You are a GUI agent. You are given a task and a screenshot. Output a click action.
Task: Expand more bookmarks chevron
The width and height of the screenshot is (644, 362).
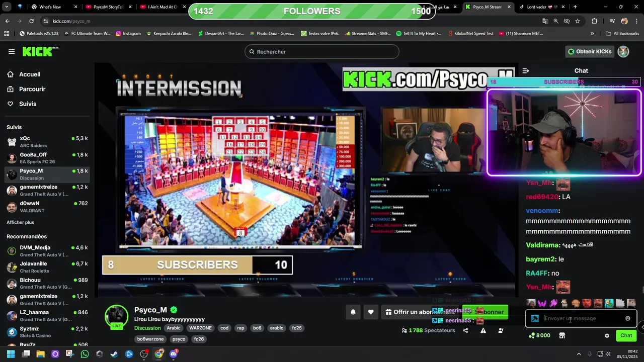tap(592, 34)
